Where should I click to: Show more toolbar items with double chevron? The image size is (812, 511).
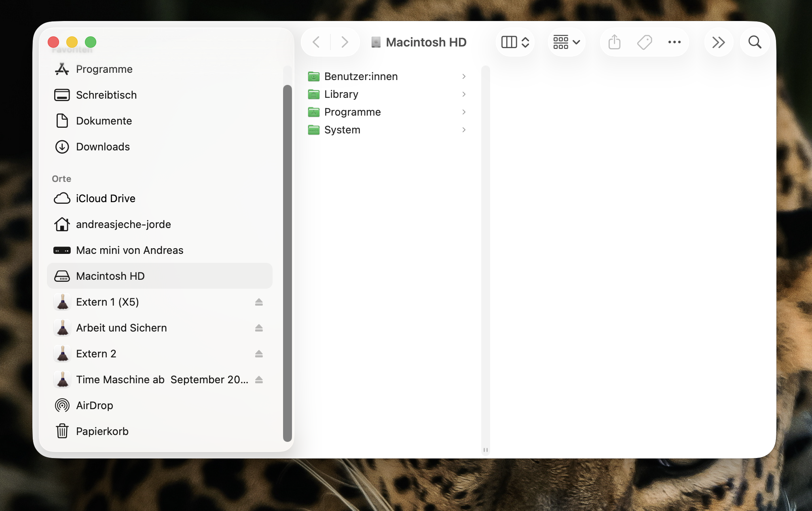(x=718, y=42)
